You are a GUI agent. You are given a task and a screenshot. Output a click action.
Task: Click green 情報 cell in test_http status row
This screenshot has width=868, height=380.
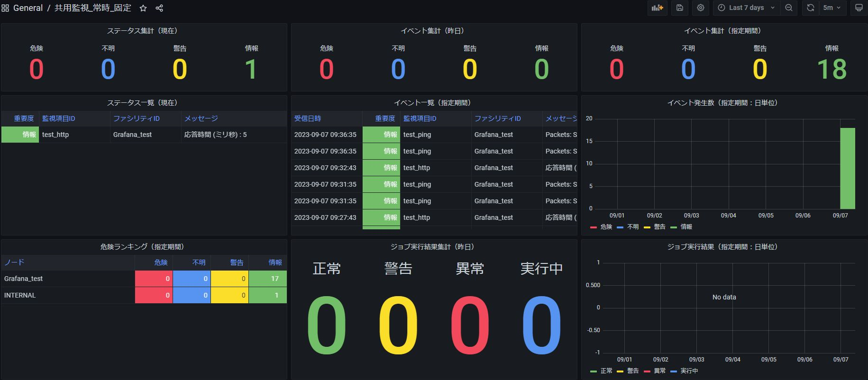(20, 135)
